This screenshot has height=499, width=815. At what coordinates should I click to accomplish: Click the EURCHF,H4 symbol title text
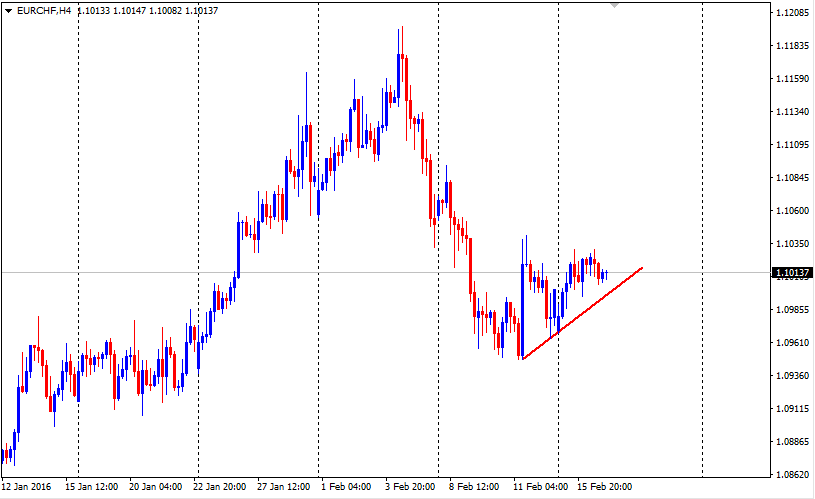(x=44, y=11)
